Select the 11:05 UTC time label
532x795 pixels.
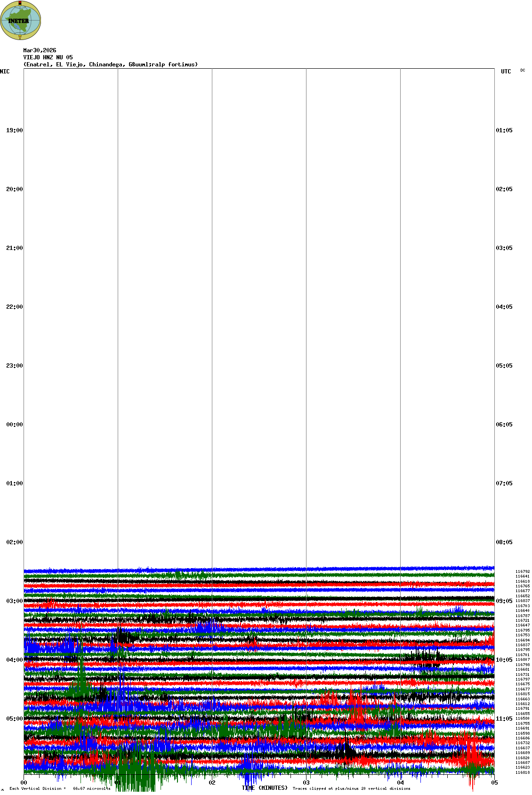[504, 719]
